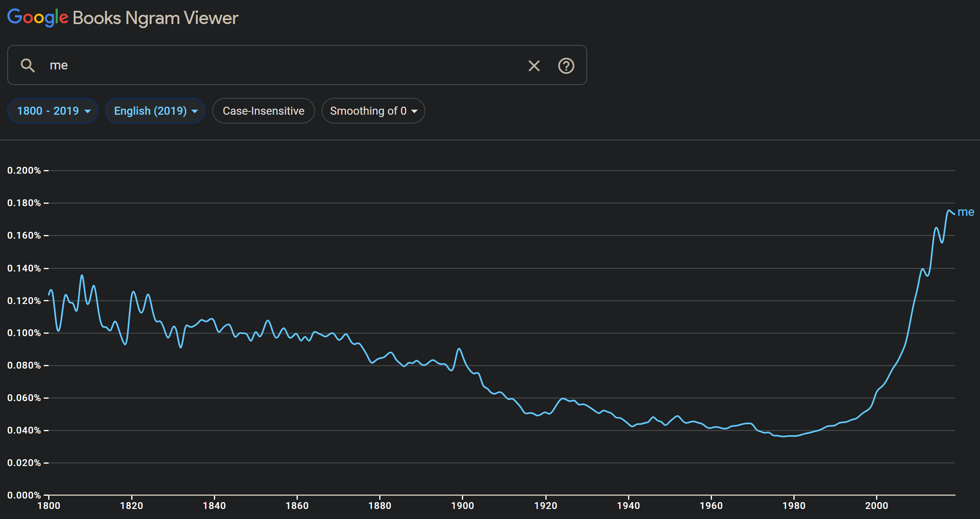Click the search magnifier icon
Image resolution: width=980 pixels, height=519 pixels.
[x=28, y=65]
